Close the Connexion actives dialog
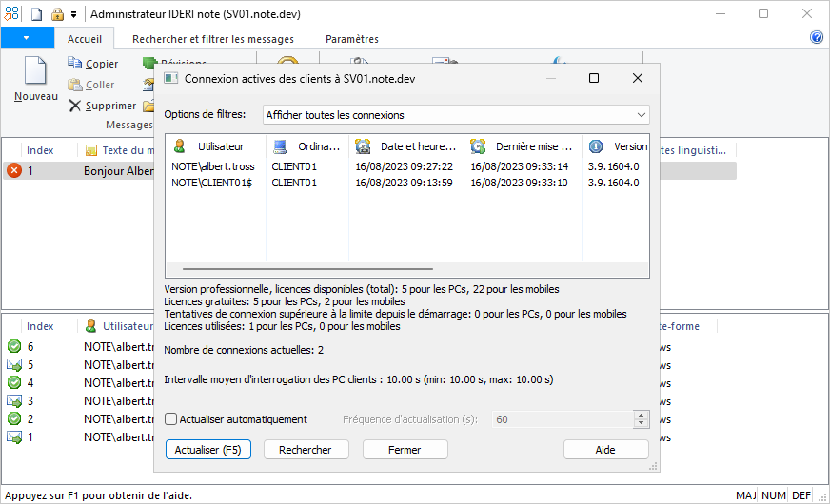This screenshot has width=830, height=504. tap(638, 78)
